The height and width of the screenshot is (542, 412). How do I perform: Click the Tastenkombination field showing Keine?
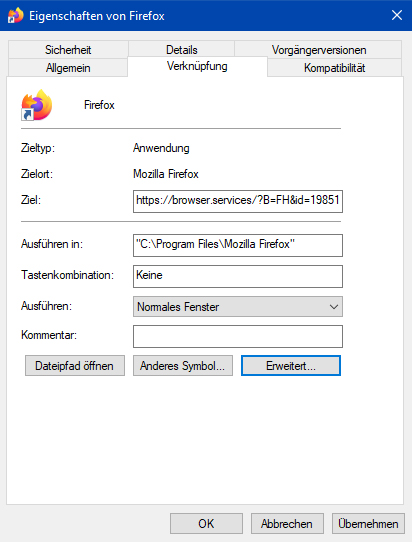click(x=238, y=276)
